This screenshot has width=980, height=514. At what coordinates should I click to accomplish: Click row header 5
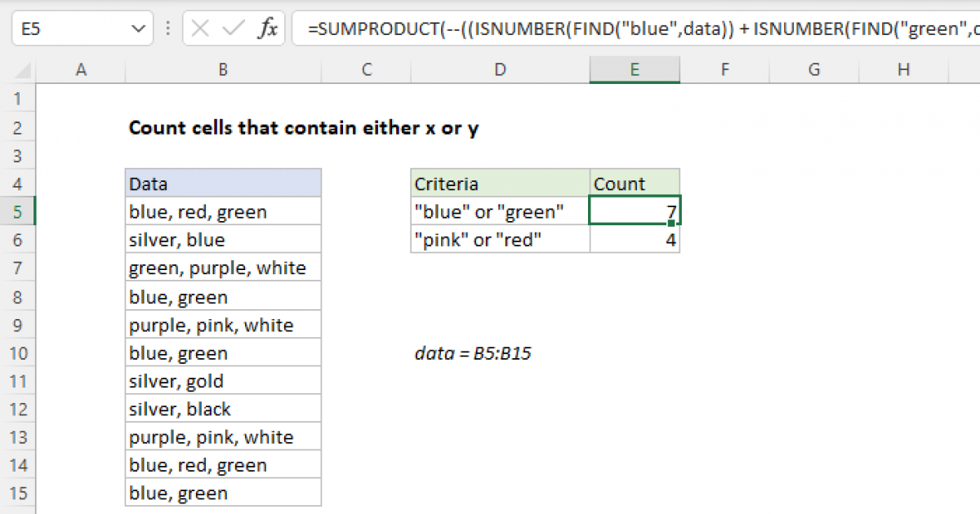tap(18, 210)
